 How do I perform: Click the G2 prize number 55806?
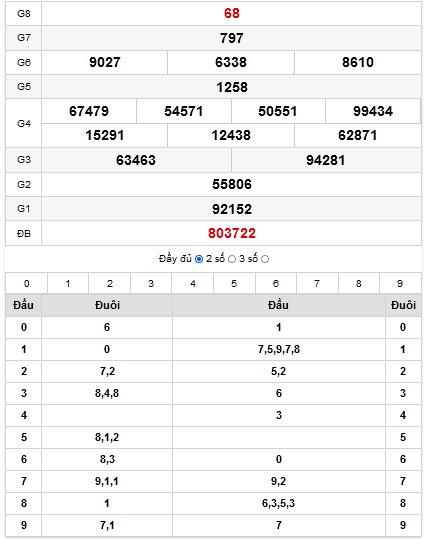click(231, 184)
